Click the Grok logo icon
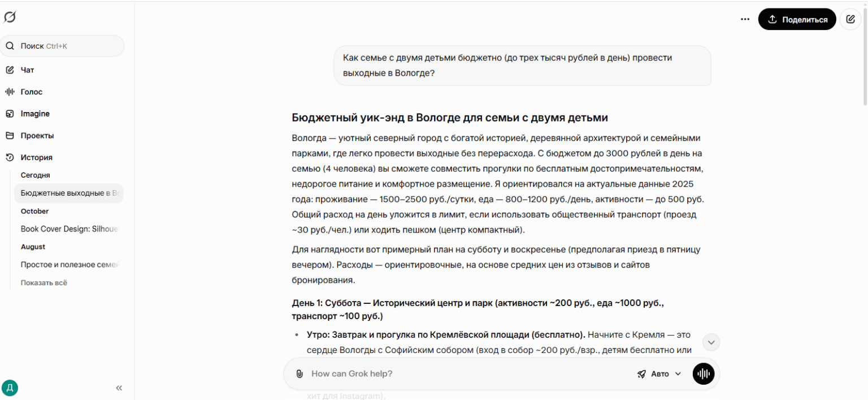This screenshot has width=868, height=400. pos(10,18)
